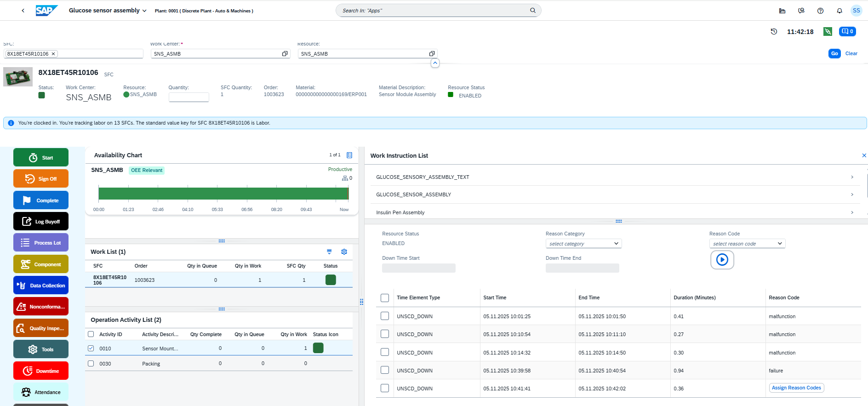Open Availability Chart list view icon
Screen dimensions: 868x406
tap(349, 155)
